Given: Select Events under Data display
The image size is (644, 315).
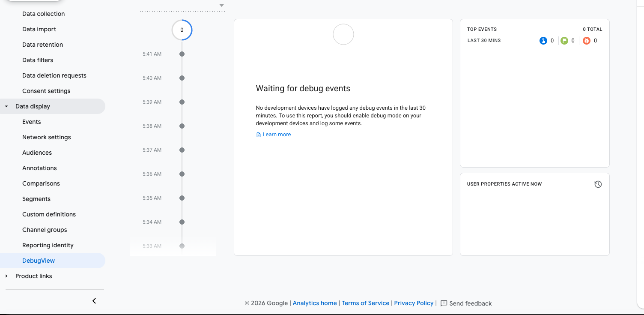Looking at the screenshot, I should [31, 122].
